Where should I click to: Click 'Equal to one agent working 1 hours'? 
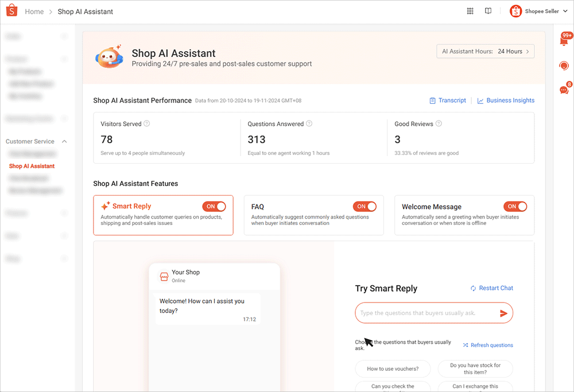tap(289, 153)
